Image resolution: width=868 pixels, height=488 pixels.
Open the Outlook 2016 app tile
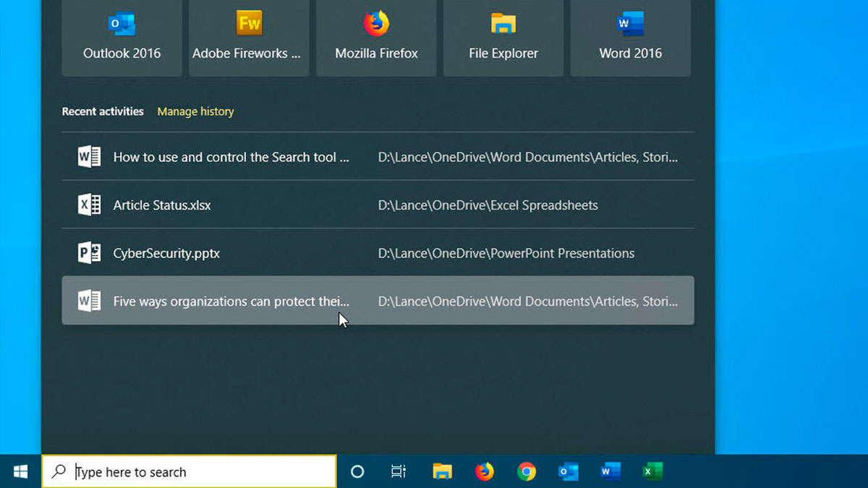click(122, 38)
